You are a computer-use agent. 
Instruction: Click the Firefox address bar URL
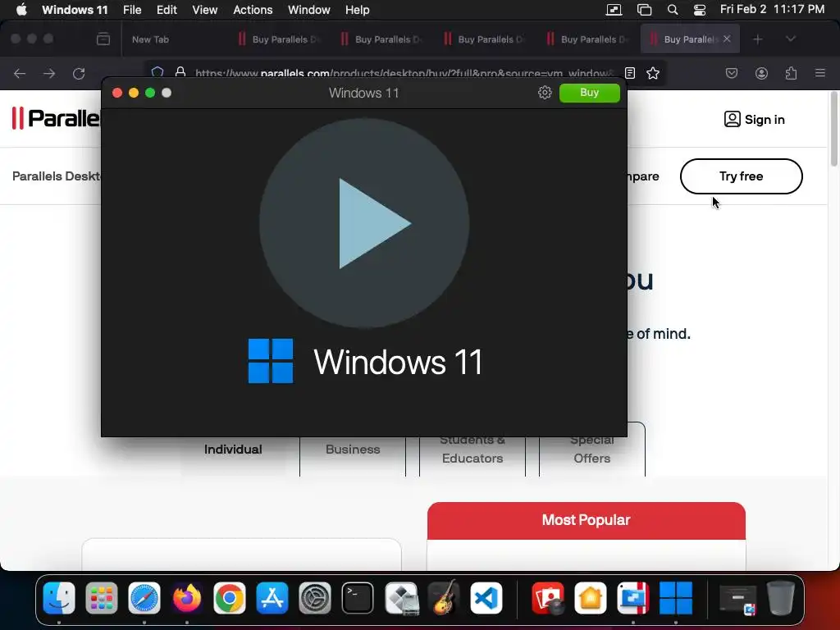[404, 73]
